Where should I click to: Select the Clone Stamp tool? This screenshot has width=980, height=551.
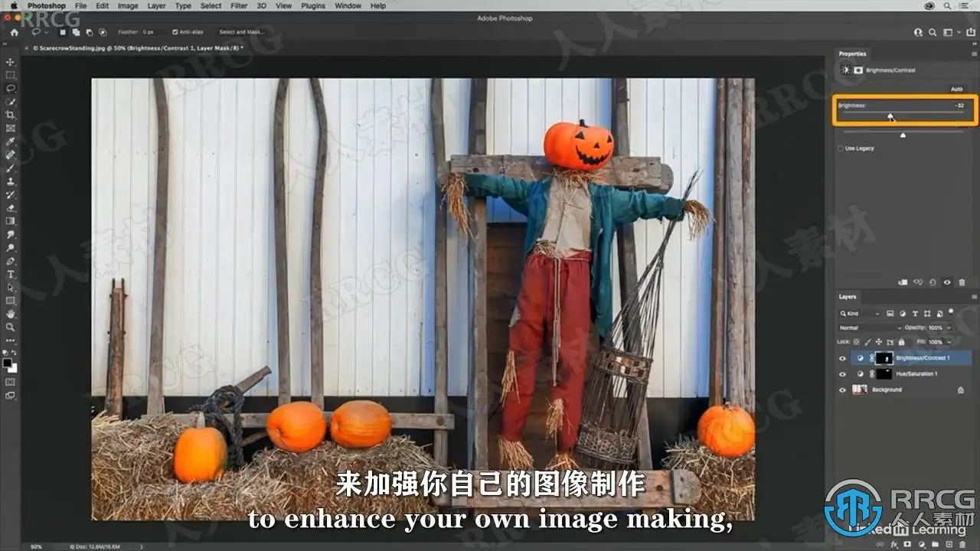pos(11,181)
